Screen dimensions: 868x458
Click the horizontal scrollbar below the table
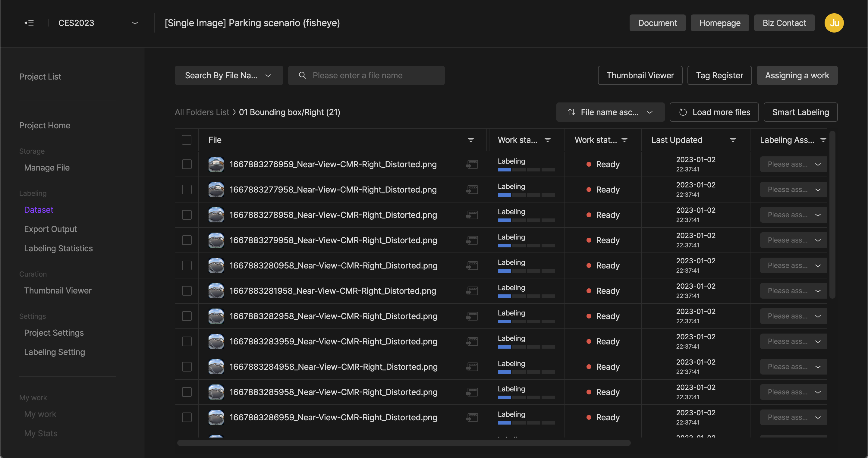403,443
